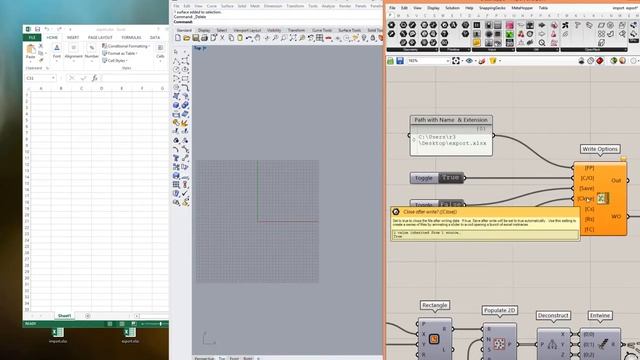Select Path with Name & Extension panel
The height and width of the screenshot is (360, 640).
point(451,136)
